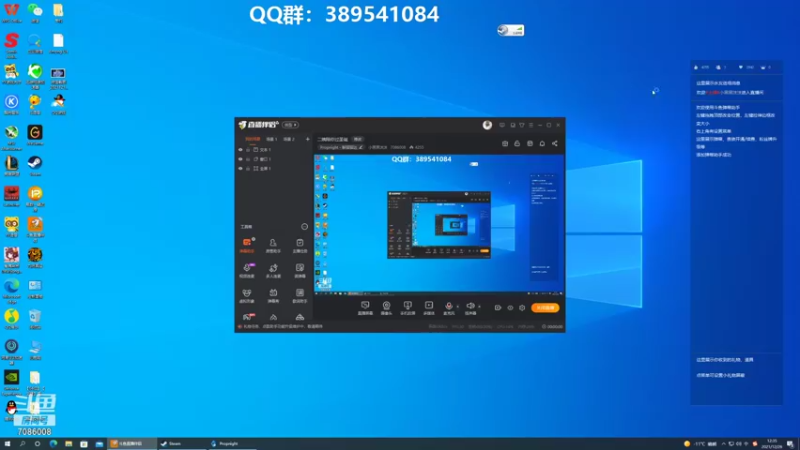The width and height of the screenshot is (800, 450).
Task: Click the share icon in room header
Action: click(555, 143)
